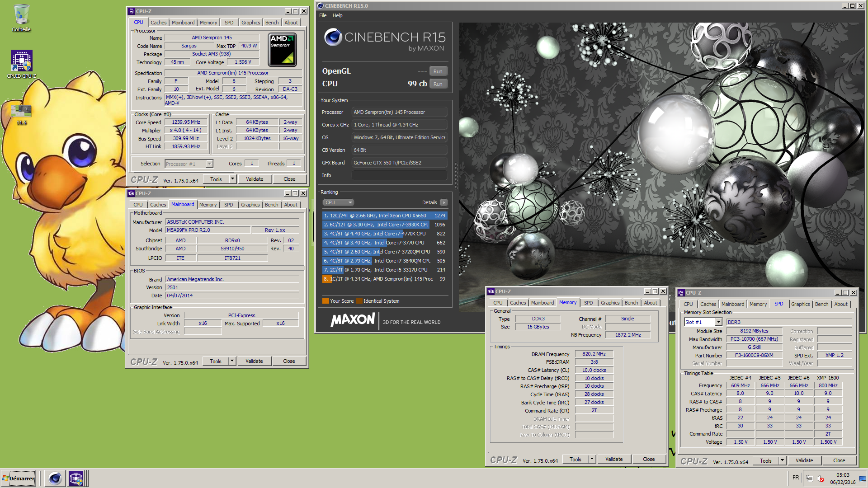Expand Tools arrow in CPU-Z SPD window
The image size is (868, 488).
(x=782, y=460)
